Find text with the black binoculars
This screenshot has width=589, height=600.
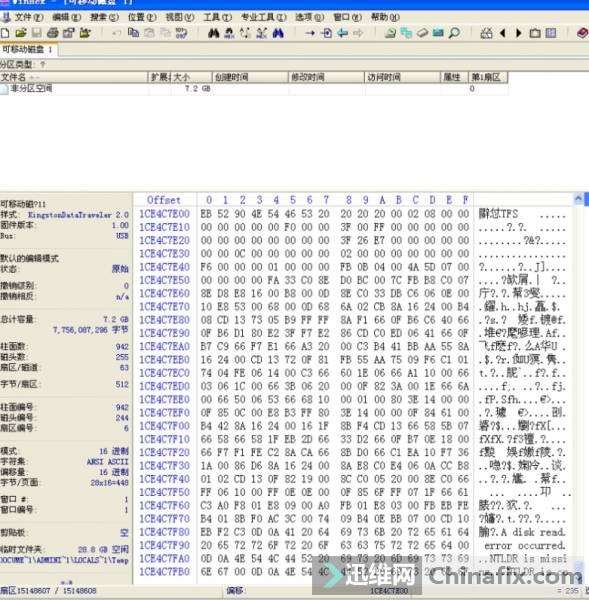point(214,33)
